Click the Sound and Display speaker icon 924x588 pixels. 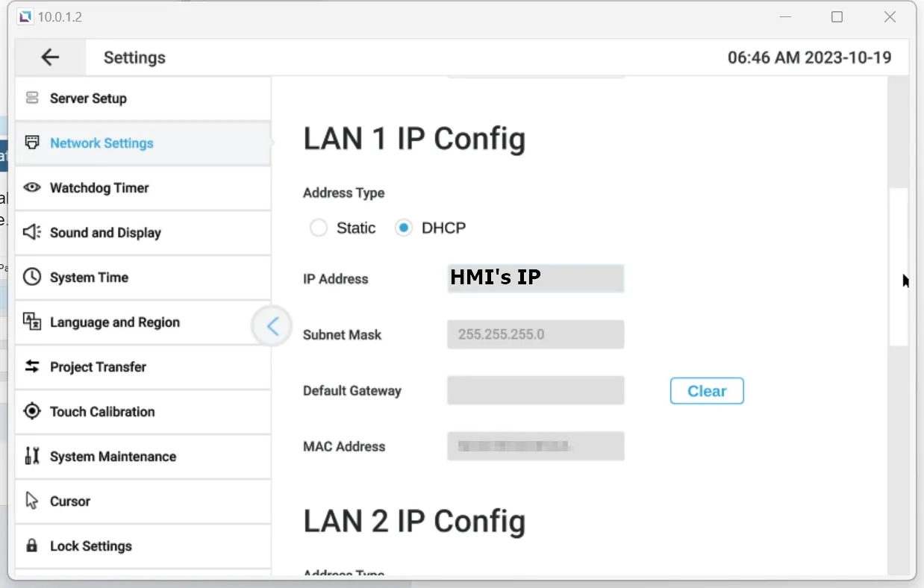32,232
